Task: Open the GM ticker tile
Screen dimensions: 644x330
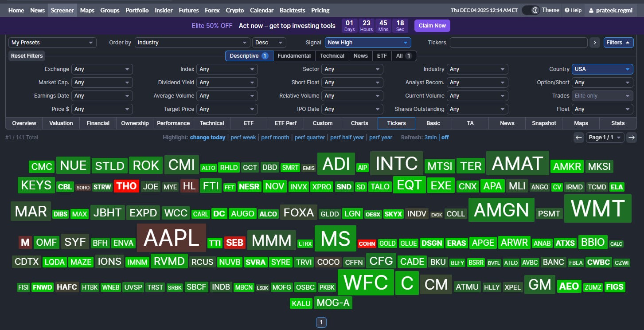Action: (540, 284)
